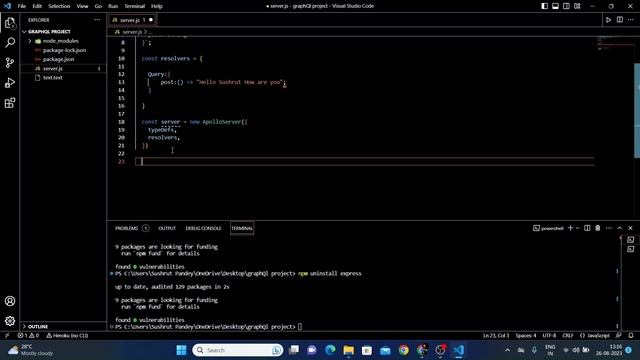Open remote window indicator in status bar
This screenshot has height=360, width=640.
[7, 336]
